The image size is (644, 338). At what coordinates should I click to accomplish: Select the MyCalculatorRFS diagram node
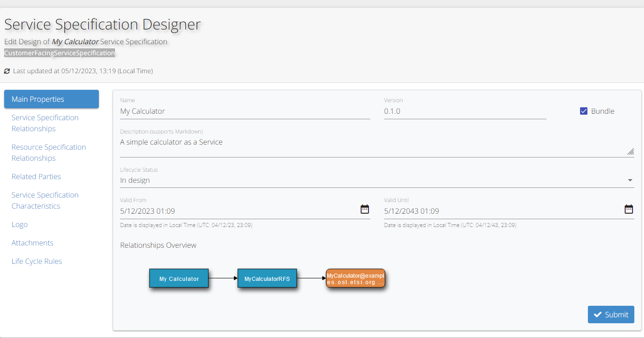point(267,279)
